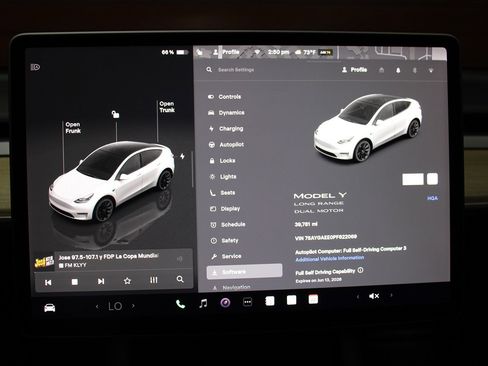The width and height of the screenshot is (488, 366).
Task: Select the highlighted Software menu item
Action: point(244,272)
